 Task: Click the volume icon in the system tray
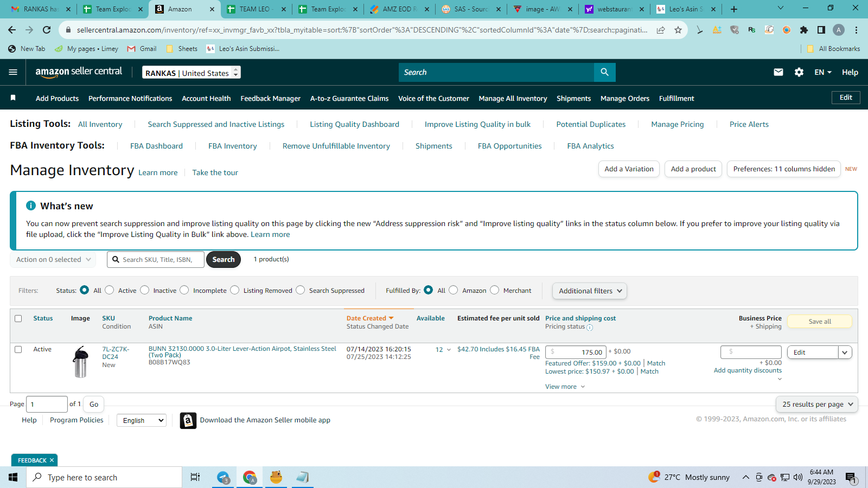coord(797,477)
